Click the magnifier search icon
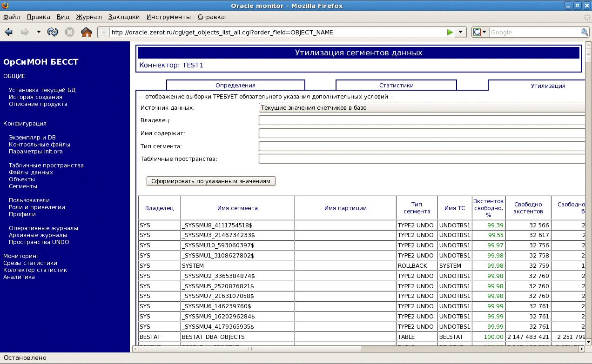 tap(585, 32)
